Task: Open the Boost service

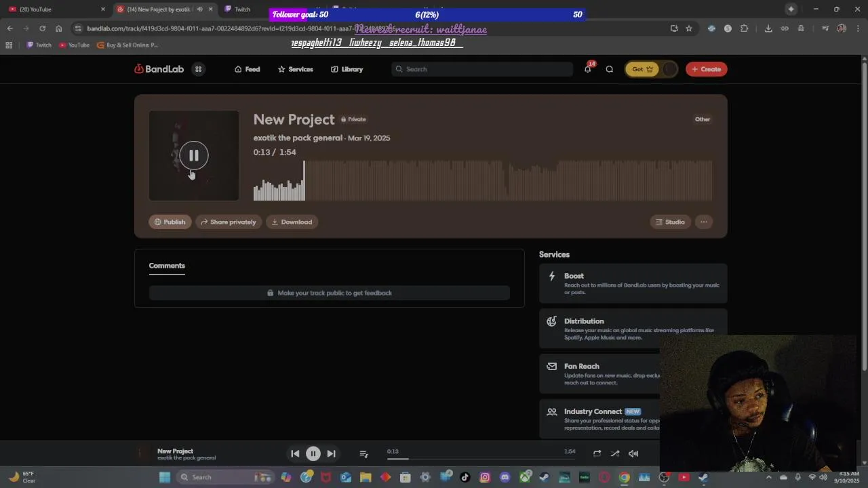Action: point(633,284)
